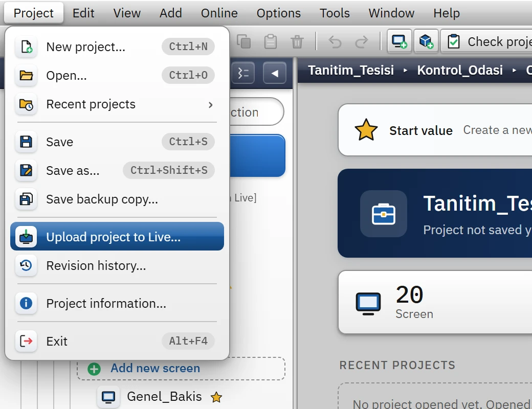Click the RECENT PROJECTS heading
Screen dimensions: 532x409
pyautogui.click(x=397, y=365)
